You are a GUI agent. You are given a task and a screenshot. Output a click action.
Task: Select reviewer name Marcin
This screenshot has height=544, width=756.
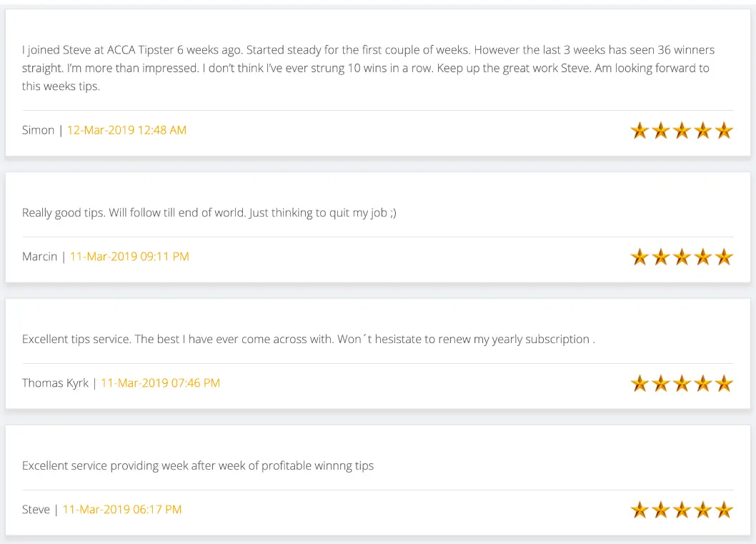(39, 257)
